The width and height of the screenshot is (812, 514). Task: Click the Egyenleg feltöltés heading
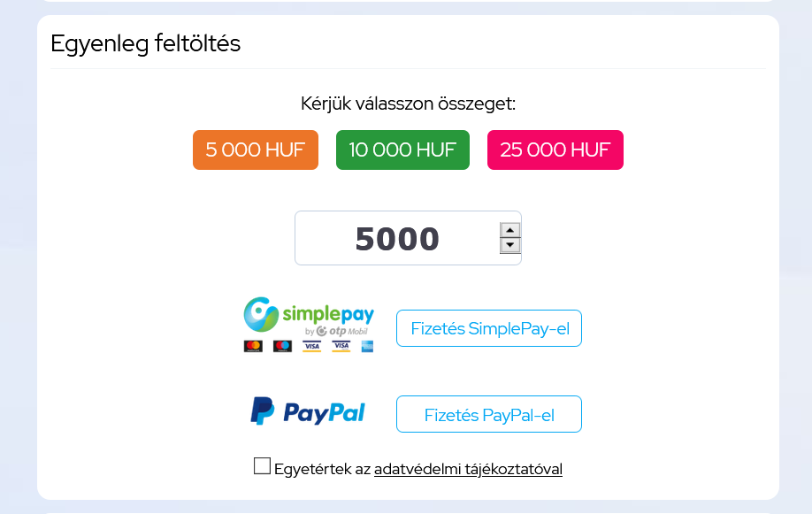(x=146, y=43)
